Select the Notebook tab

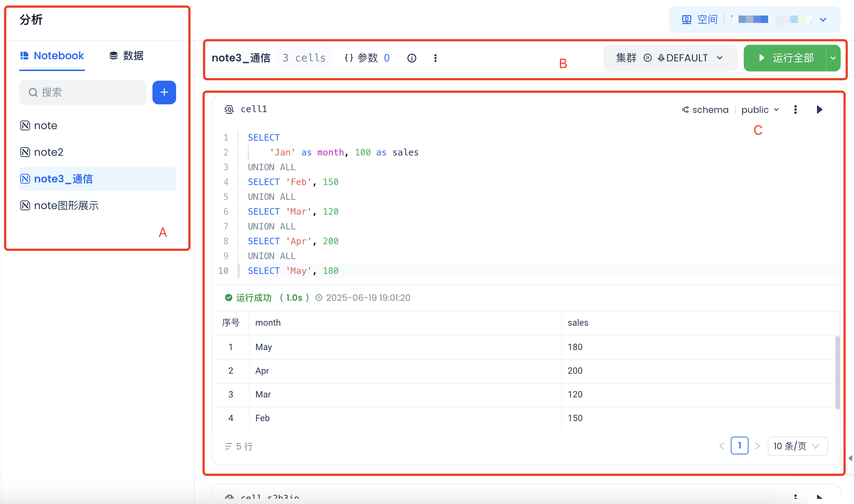click(x=52, y=56)
